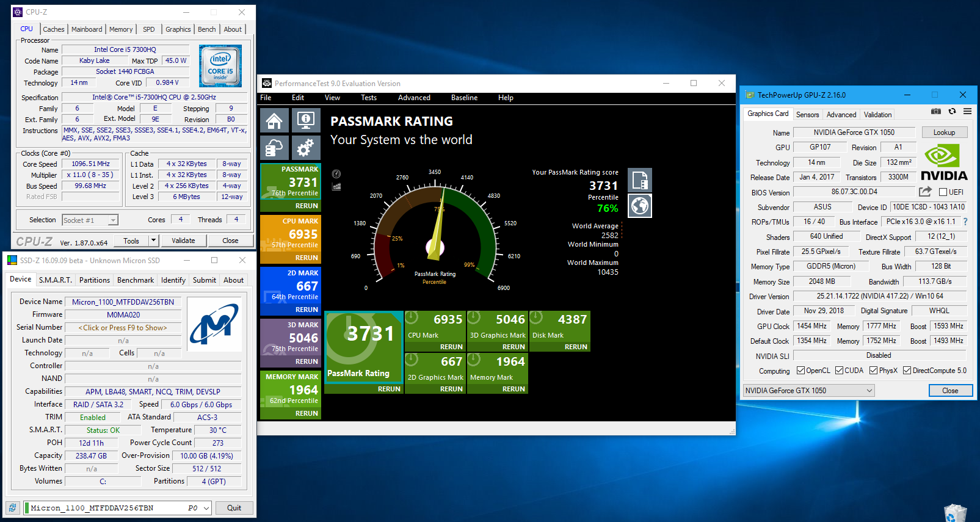
Task: Open PerformanceTest settings gears icon
Action: pos(306,148)
